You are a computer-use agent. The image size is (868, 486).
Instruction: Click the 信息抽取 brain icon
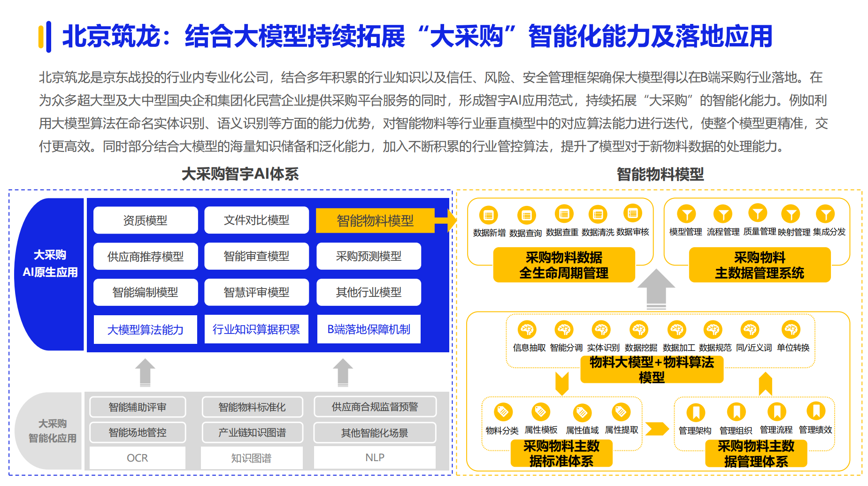[x=527, y=329]
